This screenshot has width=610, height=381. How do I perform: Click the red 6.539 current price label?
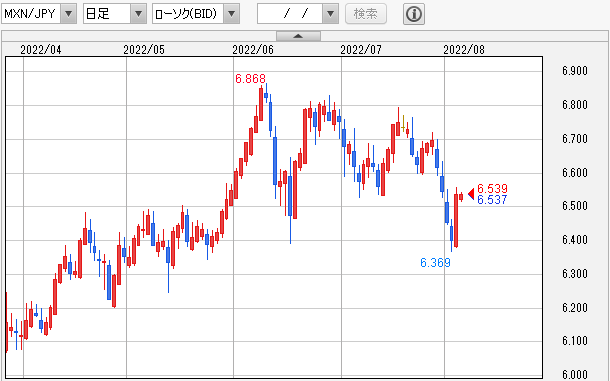492,189
